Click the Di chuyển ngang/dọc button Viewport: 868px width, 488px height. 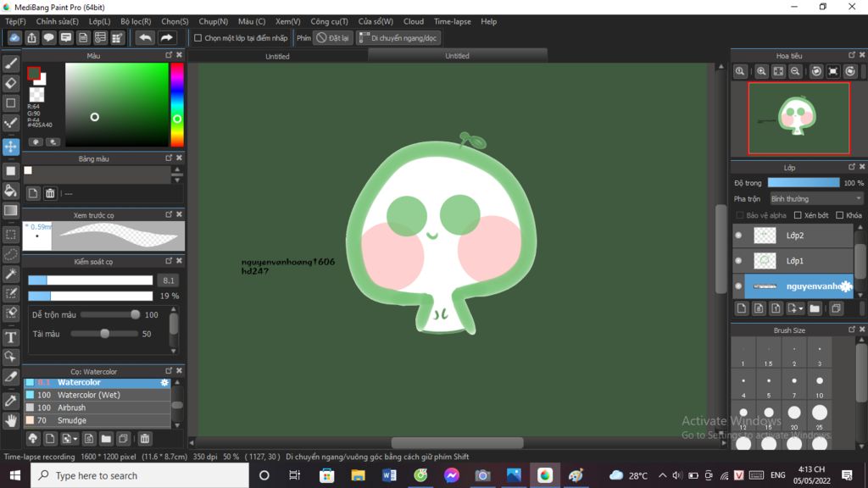click(398, 38)
